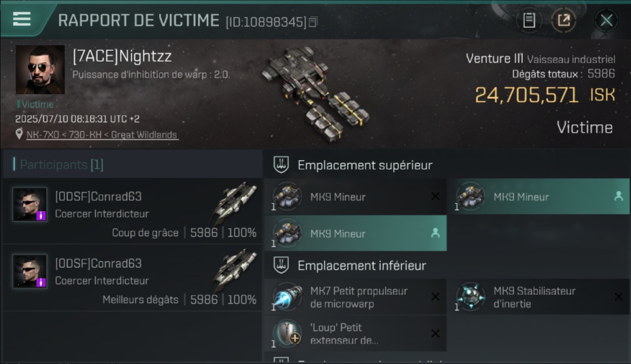
Task: View the Venture III ship image
Action: click(x=315, y=93)
